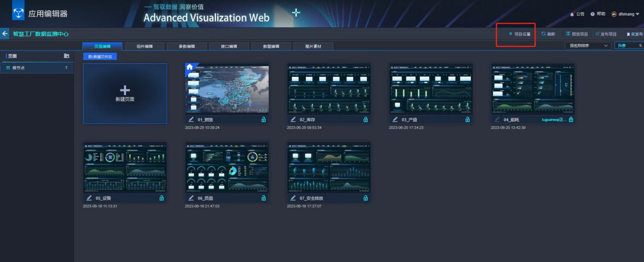Open the 01_销售 map page thumbnail
The width and height of the screenshot is (644, 262).
(x=227, y=88)
